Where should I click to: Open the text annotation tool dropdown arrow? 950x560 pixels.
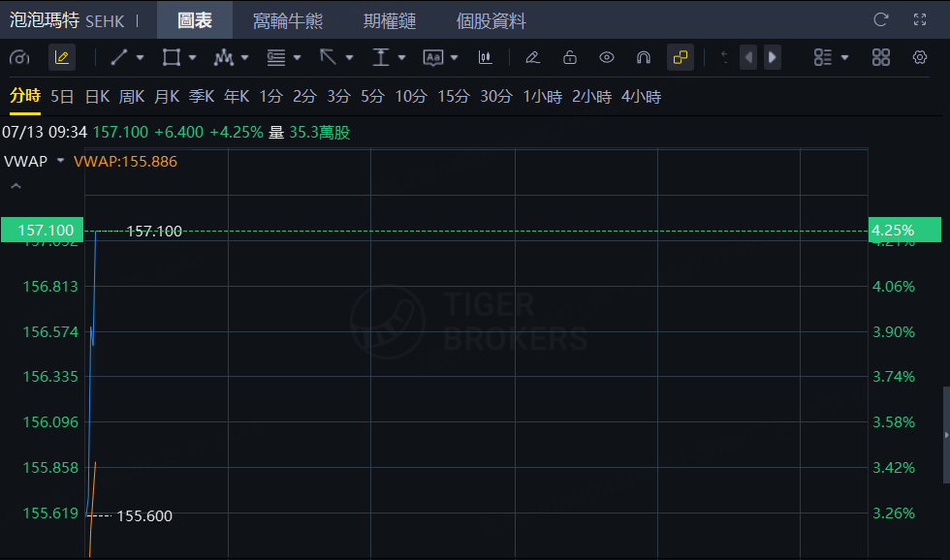(455, 57)
